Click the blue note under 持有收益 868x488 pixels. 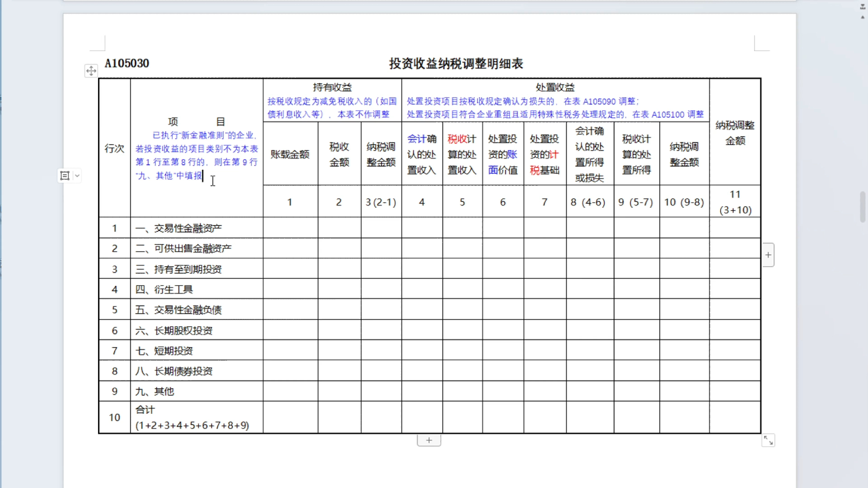pos(332,108)
